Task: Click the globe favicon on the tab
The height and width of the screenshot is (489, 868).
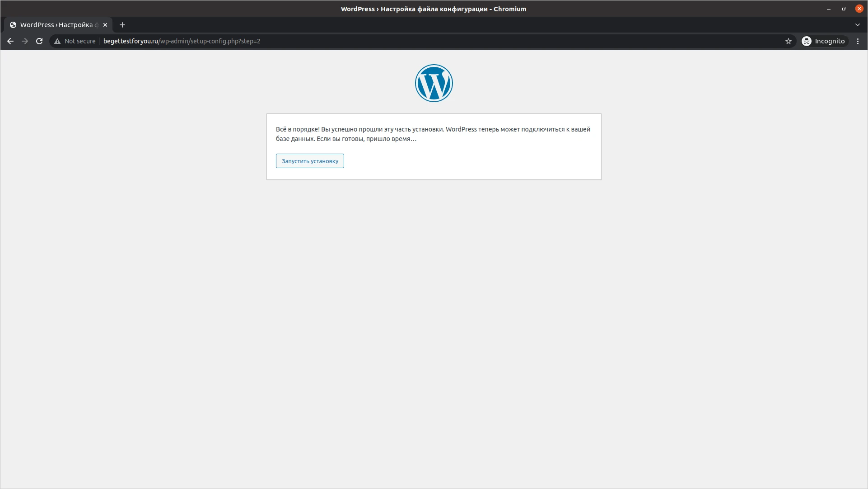Action: click(13, 25)
